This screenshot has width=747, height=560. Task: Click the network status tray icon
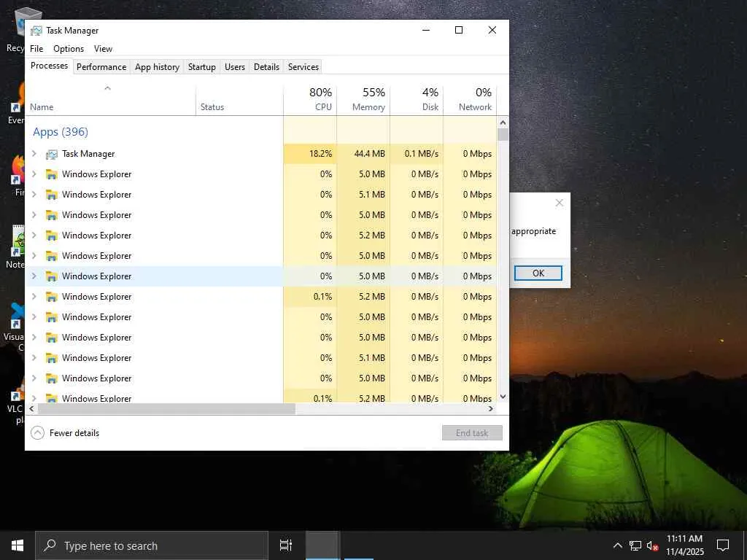coord(635,545)
